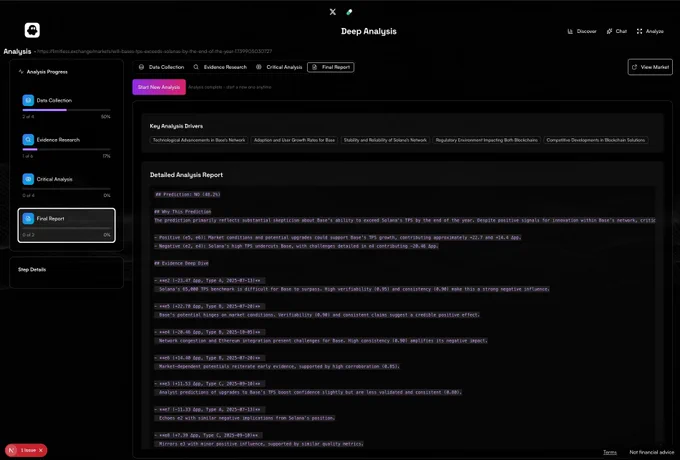Click the Chat icon in header
Screen dimensions: 680x460
(x=609, y=31)
